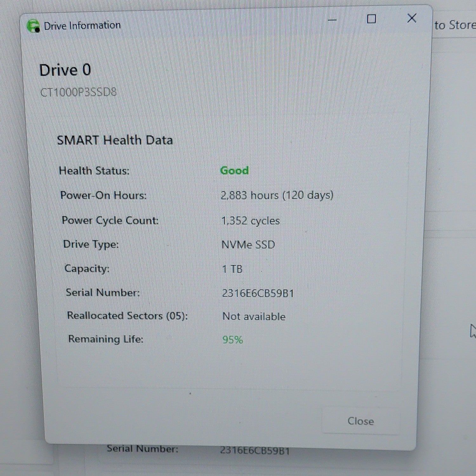The width and height of the screenshot is (476, 476).
Task: Minimize the Drive Information window
Action: point(332,20)
